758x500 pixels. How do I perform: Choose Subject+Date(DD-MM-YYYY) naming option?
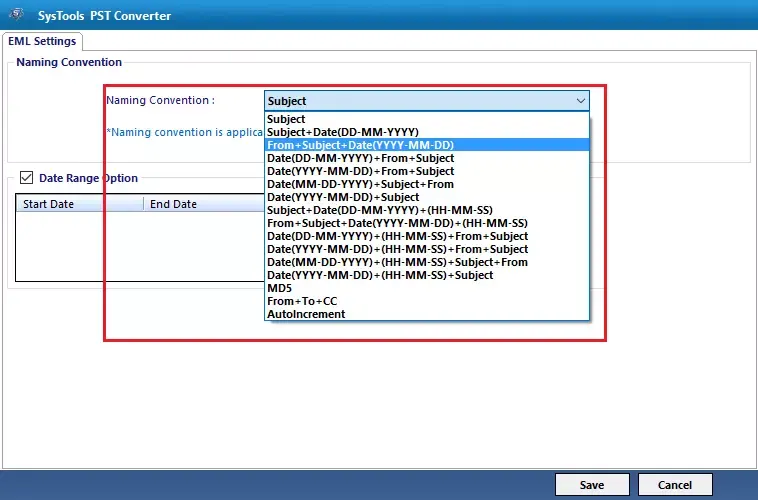click(427, 132)
